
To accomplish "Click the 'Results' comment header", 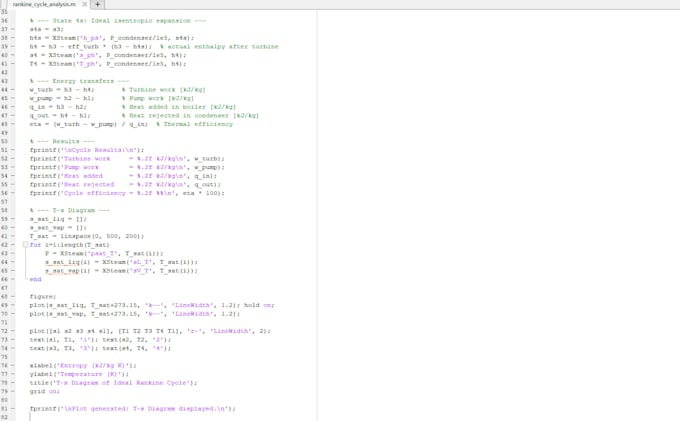I will click(62, 141).
